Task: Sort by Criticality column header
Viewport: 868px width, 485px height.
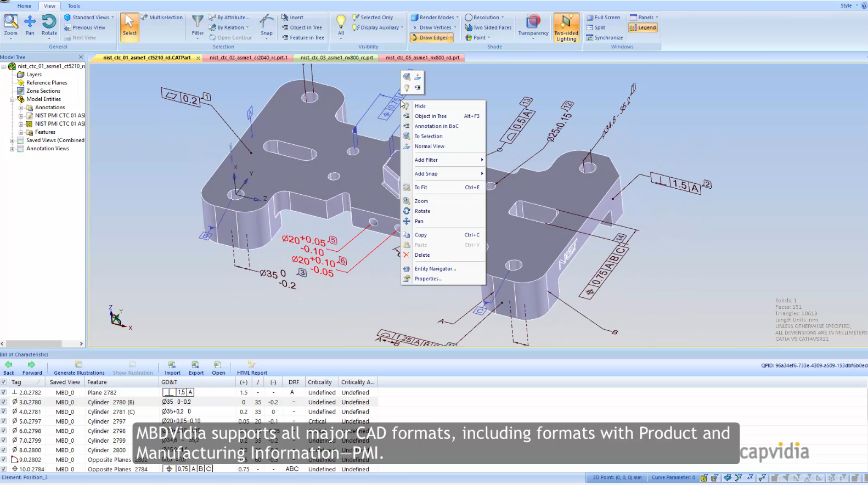Action: tap(321, 382)
